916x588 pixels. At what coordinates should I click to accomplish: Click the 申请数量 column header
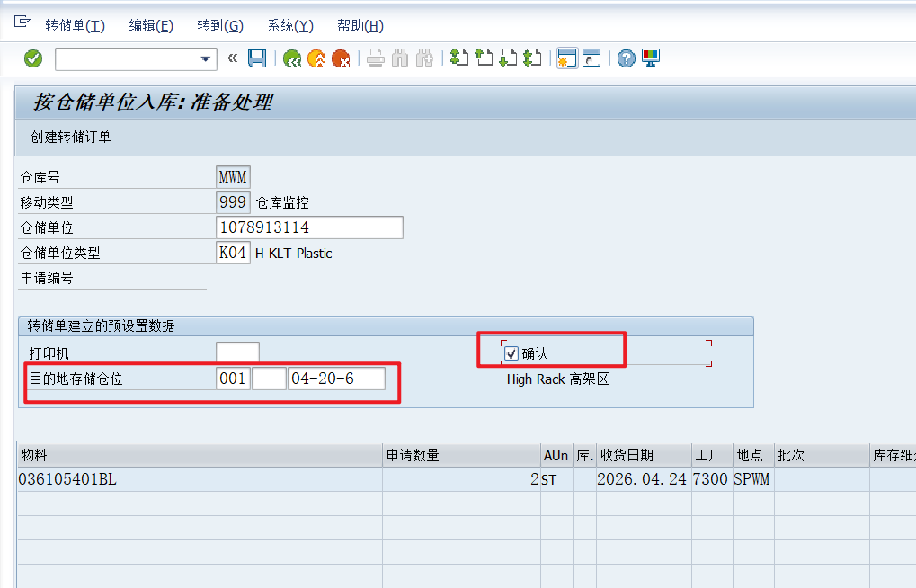461,455
